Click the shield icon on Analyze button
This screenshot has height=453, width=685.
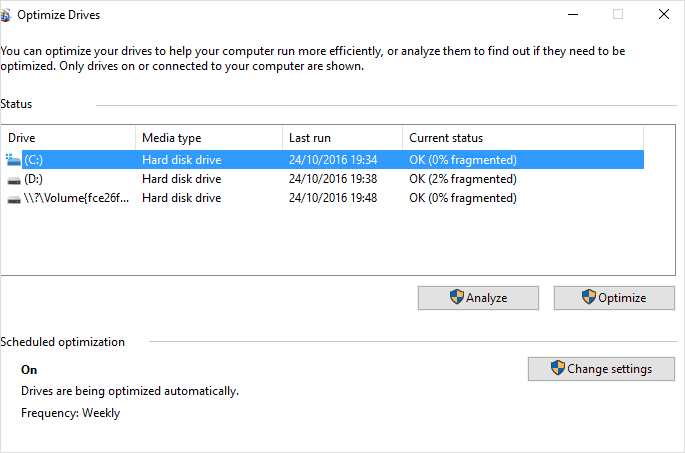(x=457, y=297)
